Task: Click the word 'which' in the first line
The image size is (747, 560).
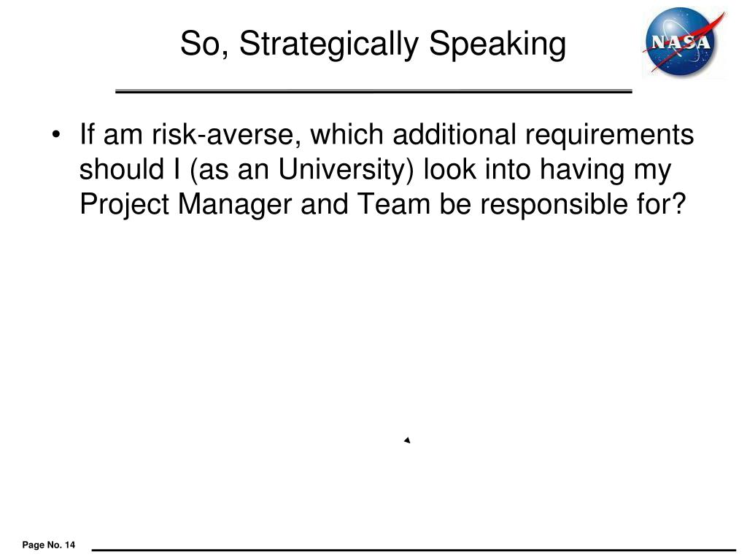Action: [347, 134]
